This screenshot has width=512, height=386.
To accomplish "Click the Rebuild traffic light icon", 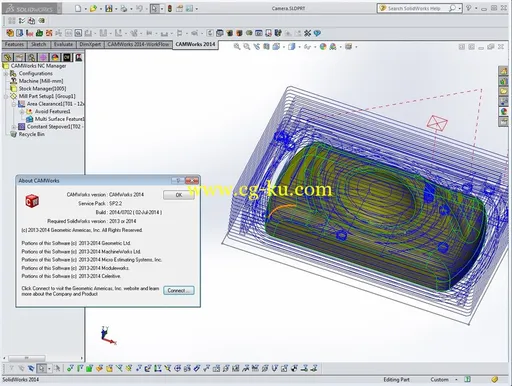I will point(170,8).
